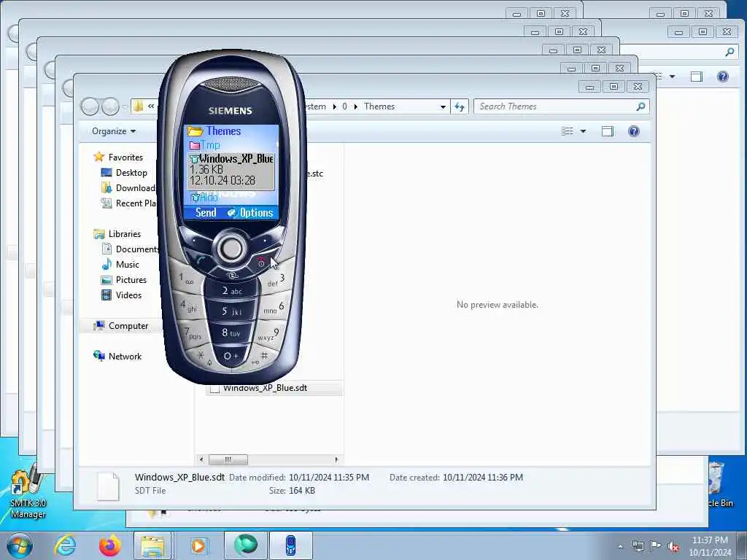Select Send on the phone screen

205,212
